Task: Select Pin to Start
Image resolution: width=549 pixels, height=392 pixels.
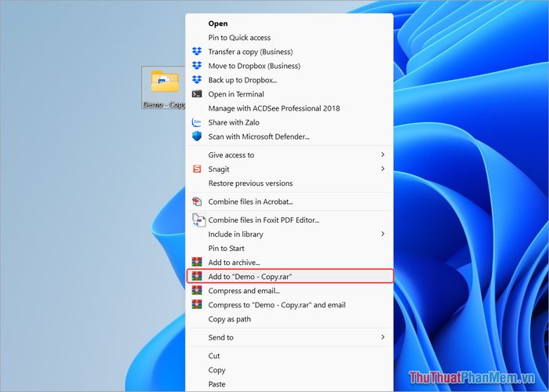Action: point(289,249)
